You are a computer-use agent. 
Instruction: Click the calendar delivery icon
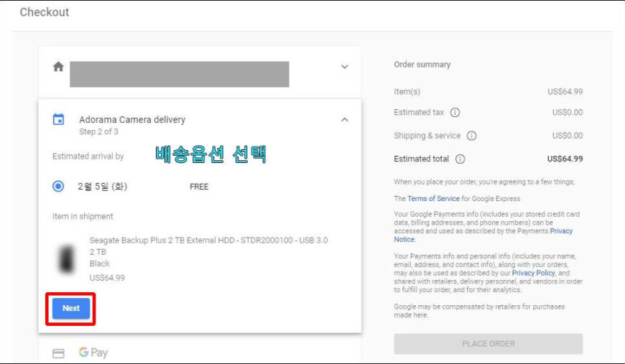[58, 119]
